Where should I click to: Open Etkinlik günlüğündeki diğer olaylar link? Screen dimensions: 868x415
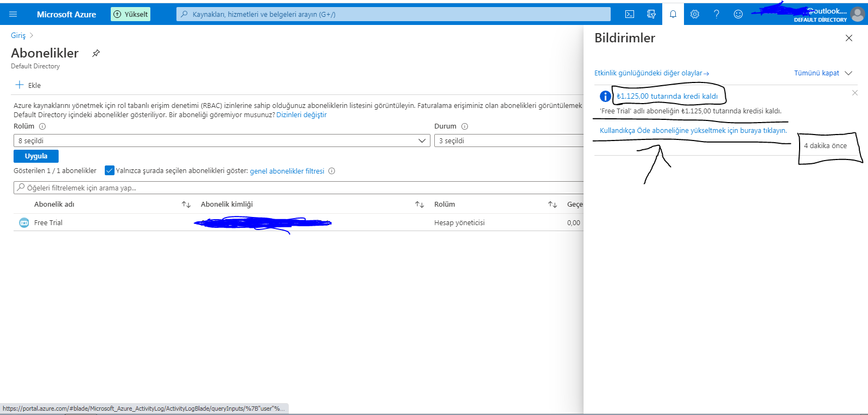pos(651,73)
